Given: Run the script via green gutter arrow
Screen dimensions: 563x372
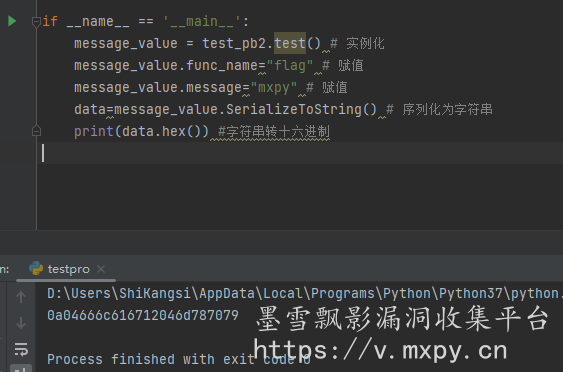Looking at the screenshot, I should point(12,21).
